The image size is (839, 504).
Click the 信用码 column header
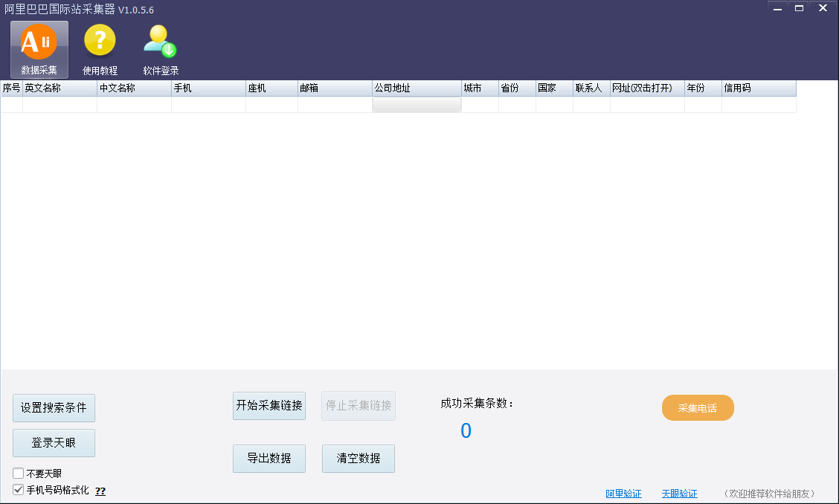click(759, 88)
